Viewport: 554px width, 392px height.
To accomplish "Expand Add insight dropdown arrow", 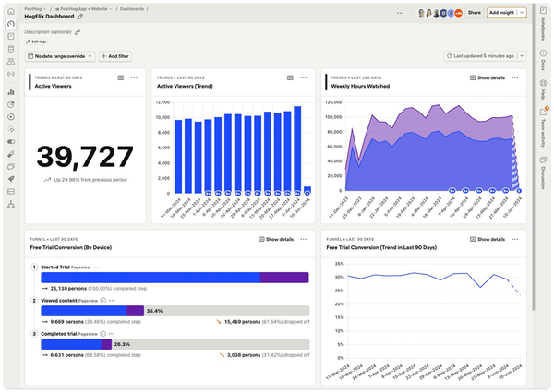I will (522, 13).
